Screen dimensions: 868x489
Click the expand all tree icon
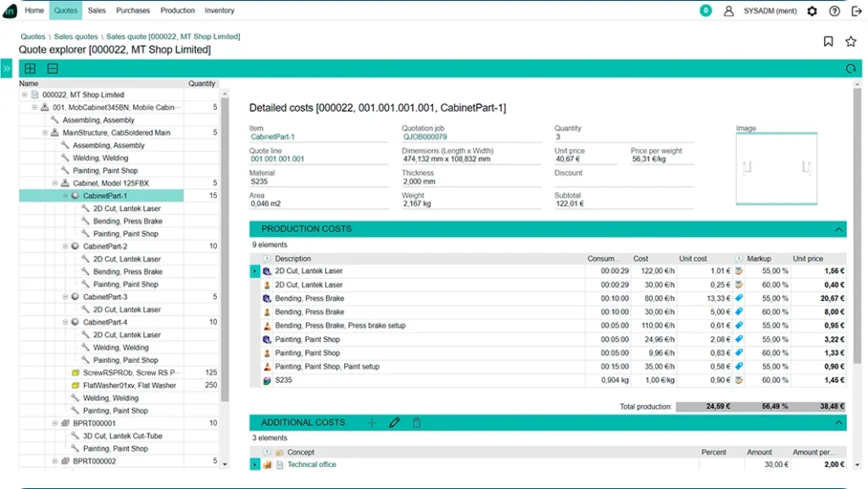30,69
